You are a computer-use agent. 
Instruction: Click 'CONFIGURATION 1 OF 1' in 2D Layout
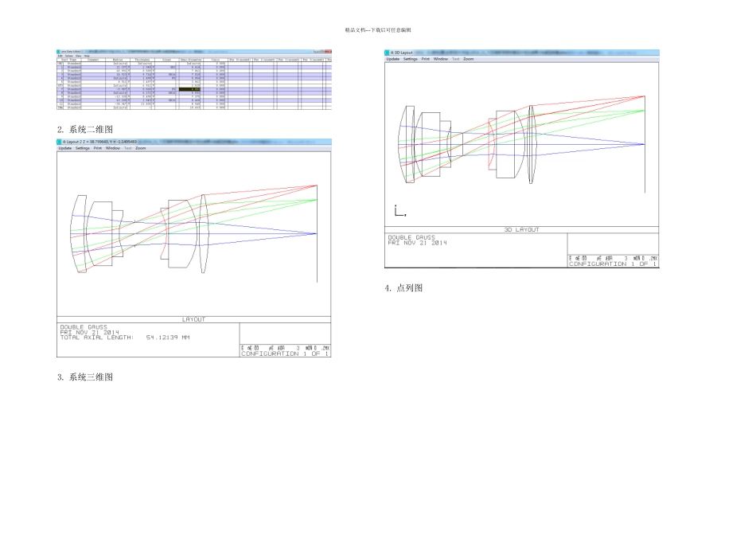pyautogui.click(x=285, y=353)
